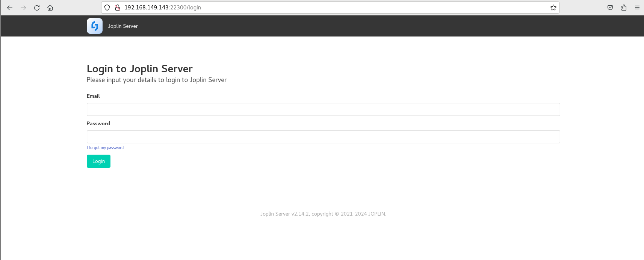Screen dimensions: 644x260
Task: Open the Save to Pocket icon
Action: (x=610, y=8)
